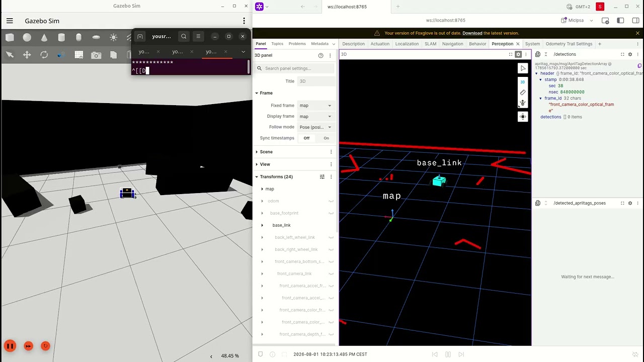Expand the terminal tab list dropdown
644x362 pixels.
pos(243,52)
